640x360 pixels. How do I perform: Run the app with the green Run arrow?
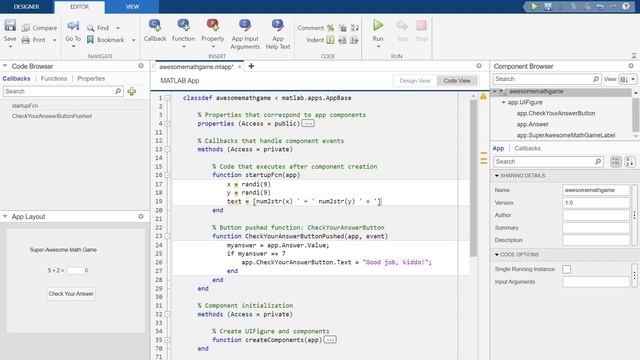[378, 25]
